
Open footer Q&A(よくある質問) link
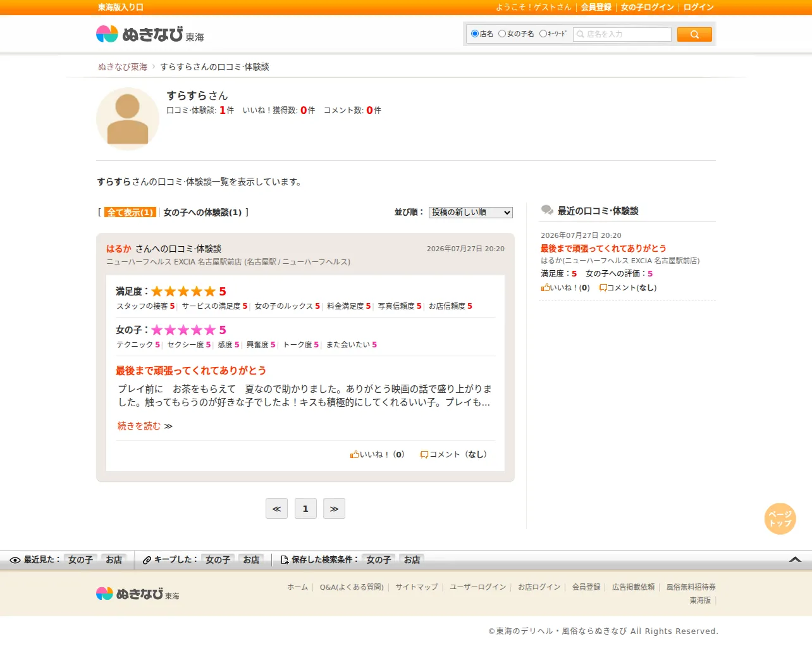(352, 587)
